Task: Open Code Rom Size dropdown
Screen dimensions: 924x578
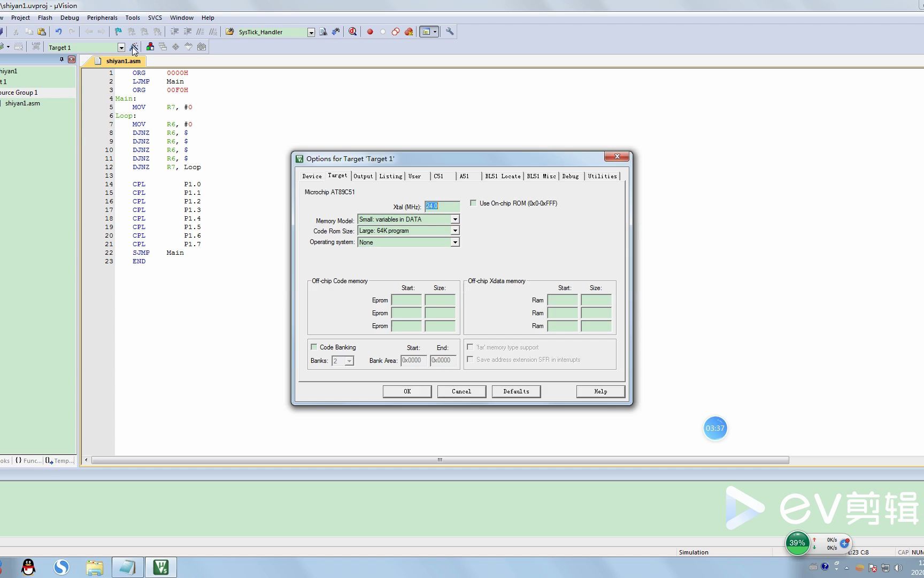Action: pyautogui.click(x=455, y=231)
